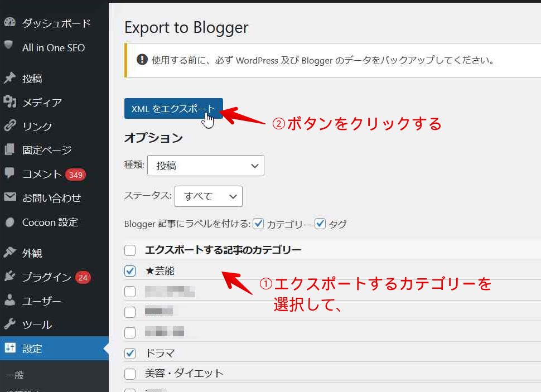Screen dimensions: 541x392
Task: Open the ステータス dropdown showing すべて
Action: [x=209, y=196]
